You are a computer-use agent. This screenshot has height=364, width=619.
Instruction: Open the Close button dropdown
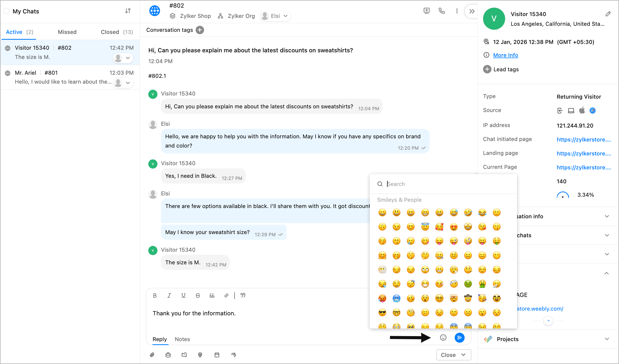[463, 355]
